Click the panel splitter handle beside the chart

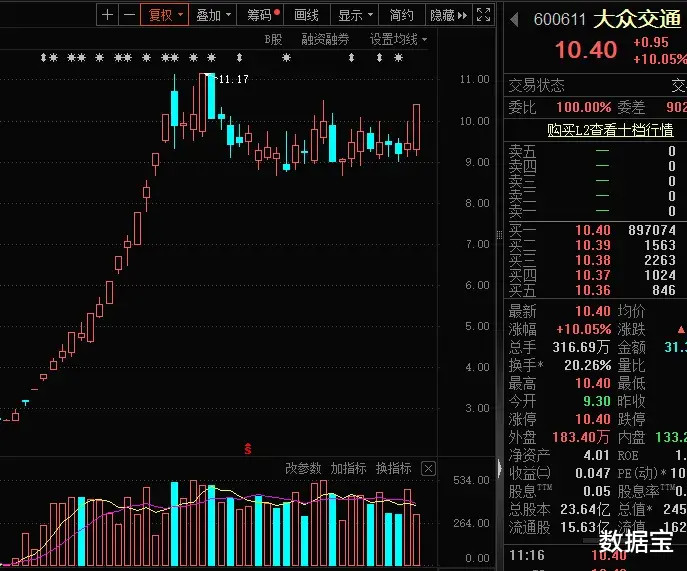coord(499,235)
